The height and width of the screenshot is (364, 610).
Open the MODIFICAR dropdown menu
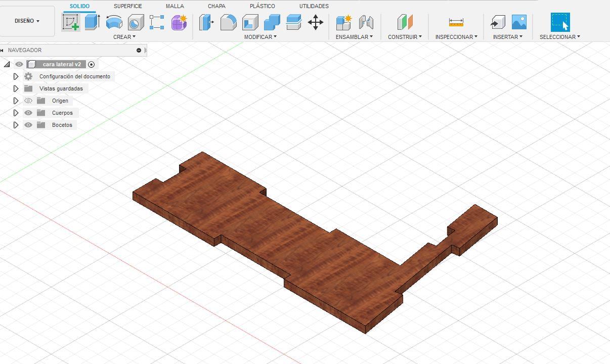260,37
